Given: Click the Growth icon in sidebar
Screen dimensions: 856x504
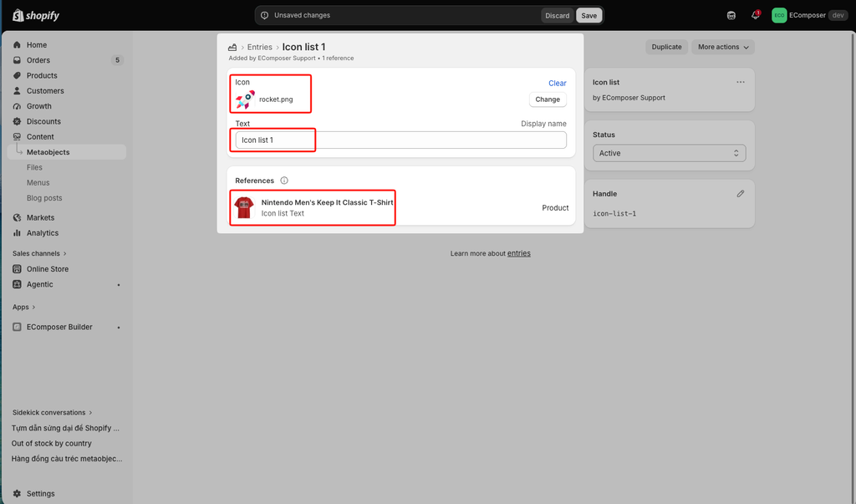Looking at the screenshot, I should pyautogui.click(x=17, y=106).
